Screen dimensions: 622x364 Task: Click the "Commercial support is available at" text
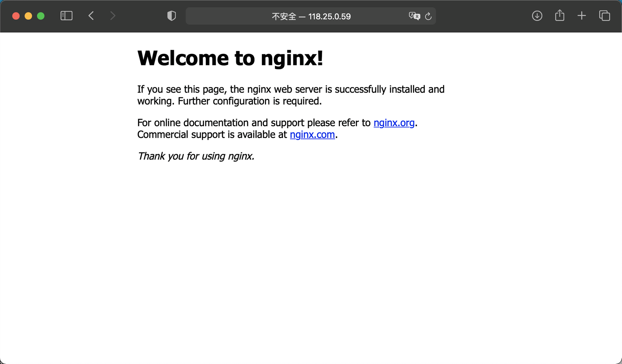click(x=212, y=135)
